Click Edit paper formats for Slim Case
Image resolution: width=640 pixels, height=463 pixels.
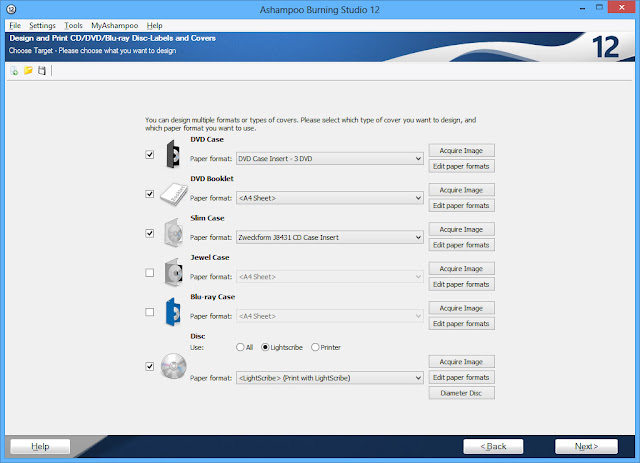coord(461,245)
